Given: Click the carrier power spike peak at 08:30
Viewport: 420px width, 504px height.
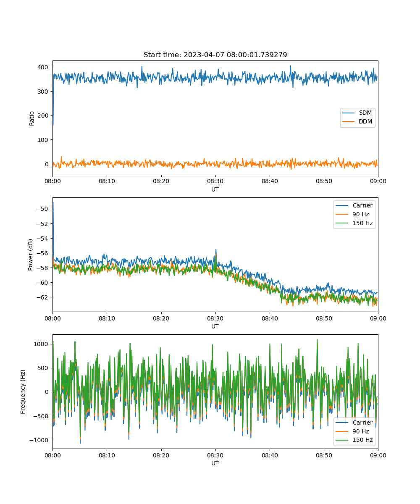Looking at the screenshot, I should 216,249.
